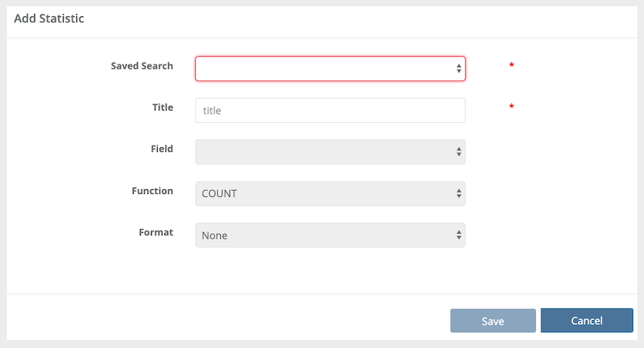This screenshot has height=348, width=644.
Task: Click the red asterisk beside Title
Action: (511, 107)
